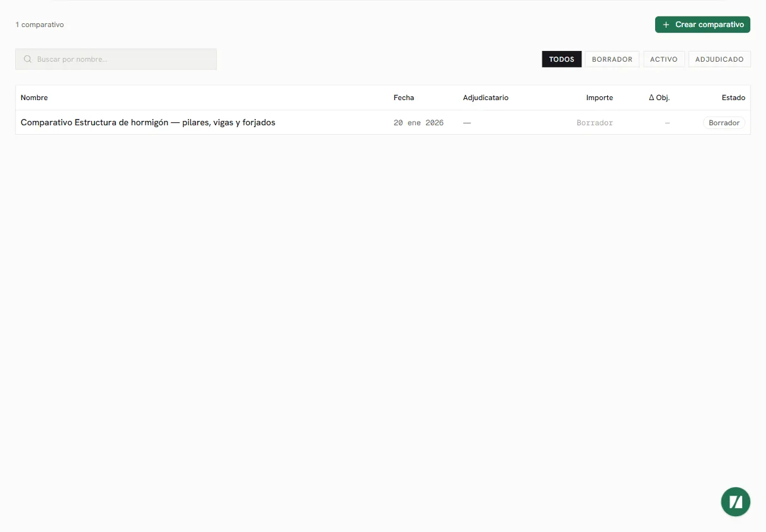Sort by the Fecha column header
The width and height of the screenshot is (766, 532).
coord(404,98)
